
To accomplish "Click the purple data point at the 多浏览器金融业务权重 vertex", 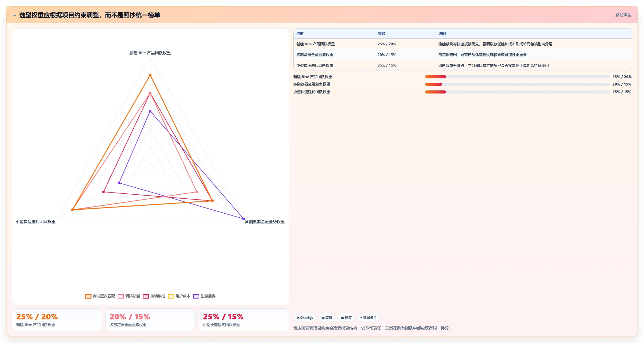I will 244,219.
